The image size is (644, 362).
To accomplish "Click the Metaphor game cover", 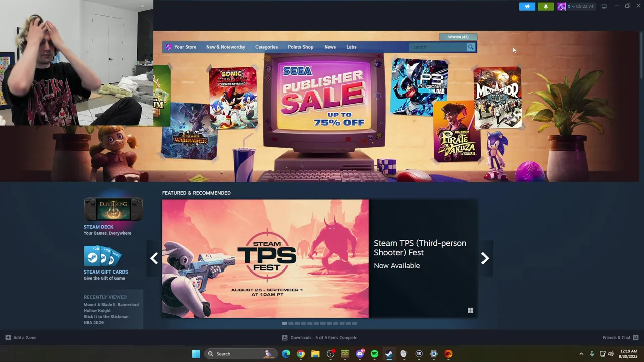I will pyautogui.click(x=497, y=97).
